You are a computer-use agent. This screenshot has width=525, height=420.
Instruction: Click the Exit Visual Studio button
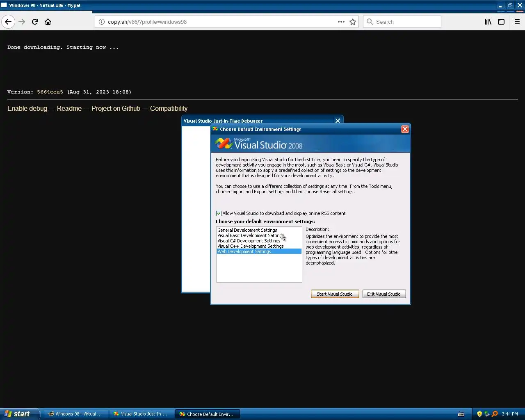pyautogui.click(x=384, y=294)
